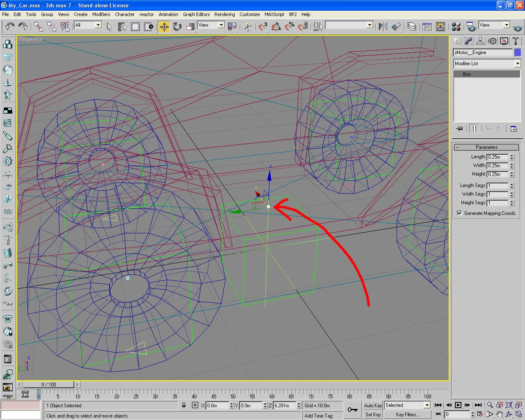Image resolution: width=525 pixels, height=420 pixels.
Task: Click the Mirror tool icon
Action: [383, 27]
